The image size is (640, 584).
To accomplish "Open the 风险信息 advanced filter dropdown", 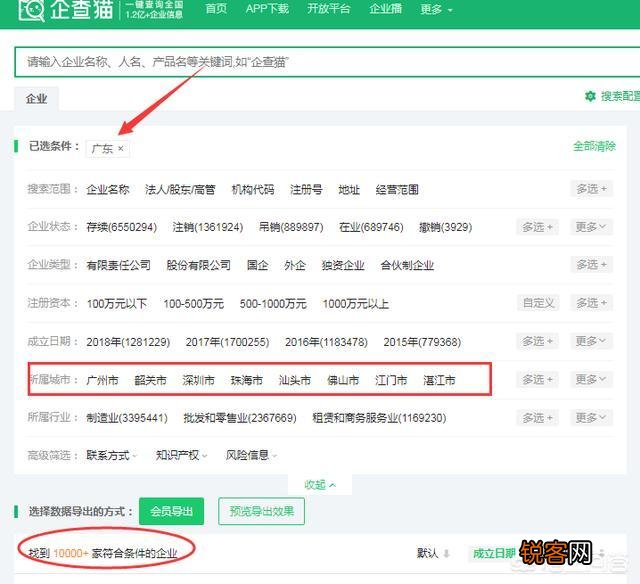I will (x=251, y=455).
